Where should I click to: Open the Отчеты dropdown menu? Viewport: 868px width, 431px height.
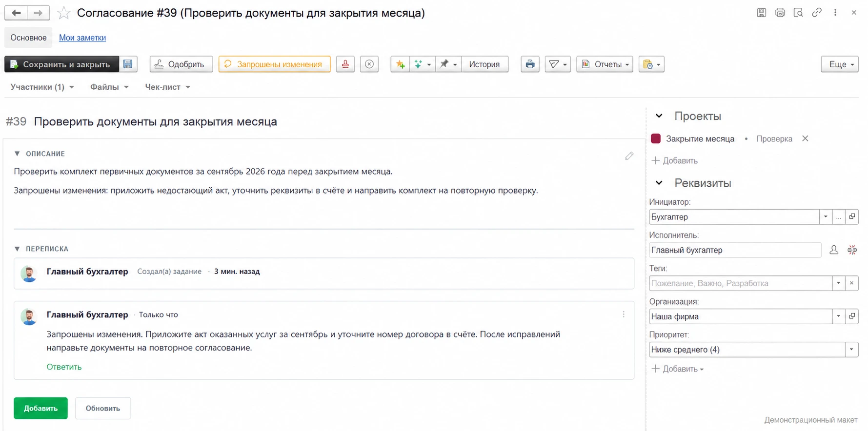point(605,64)
